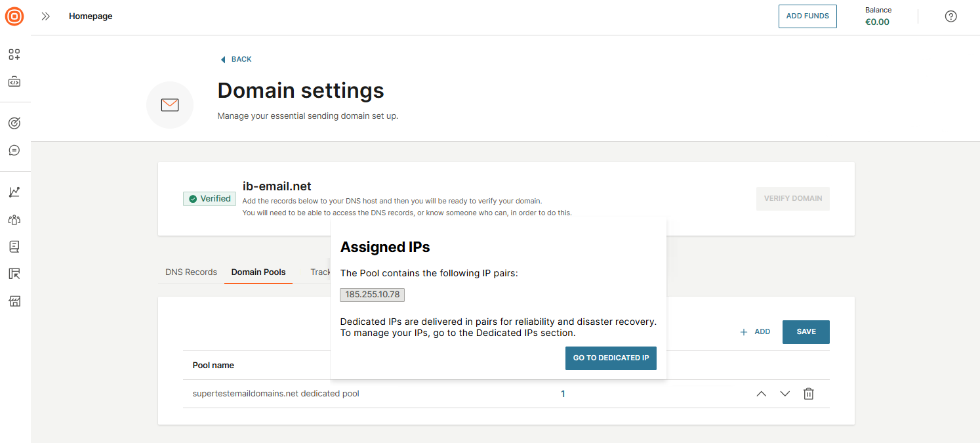980x443 pixels.
Task: Open the help question mark icon
Action: [x=950, y=16]
